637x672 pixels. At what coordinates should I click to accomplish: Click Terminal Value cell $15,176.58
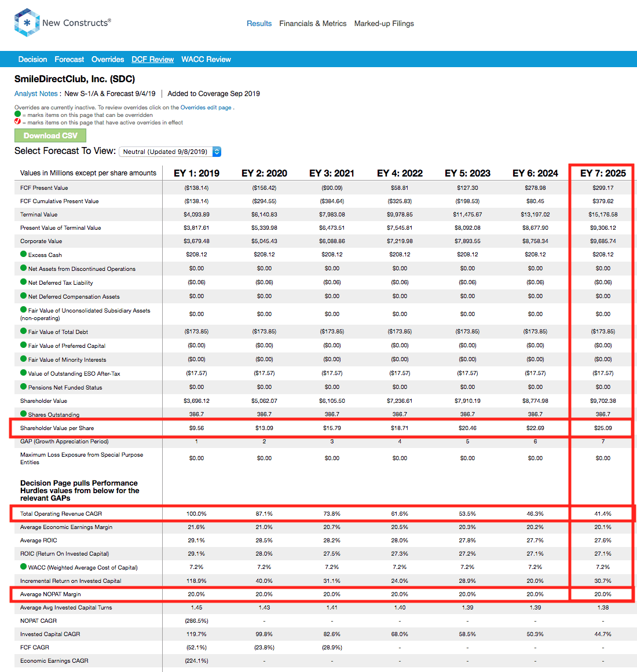click(603, 214)
